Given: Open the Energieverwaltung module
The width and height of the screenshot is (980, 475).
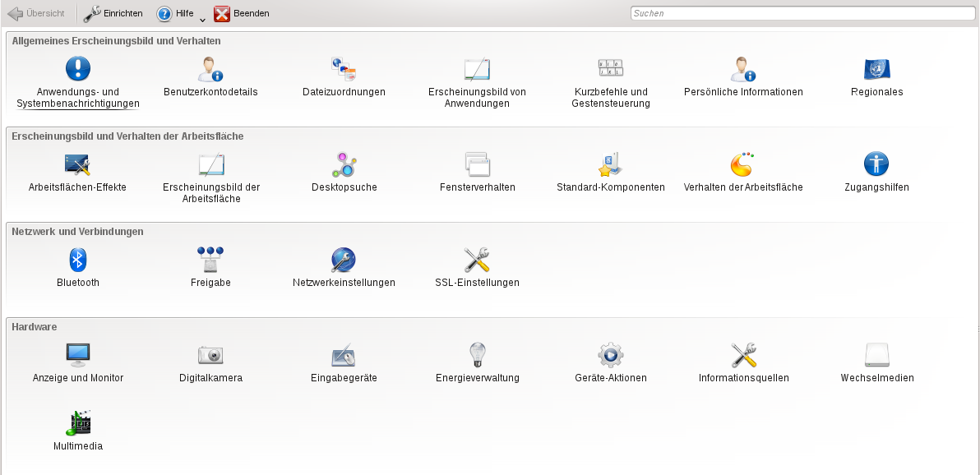Looking at the screenshot, I should click(x=477, y=356).
